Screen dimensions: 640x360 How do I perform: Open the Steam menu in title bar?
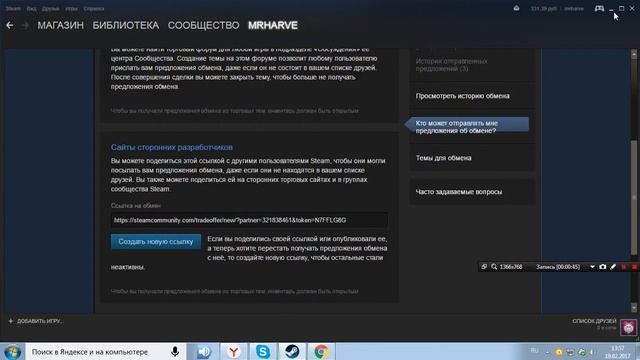(x=13, y=9)
